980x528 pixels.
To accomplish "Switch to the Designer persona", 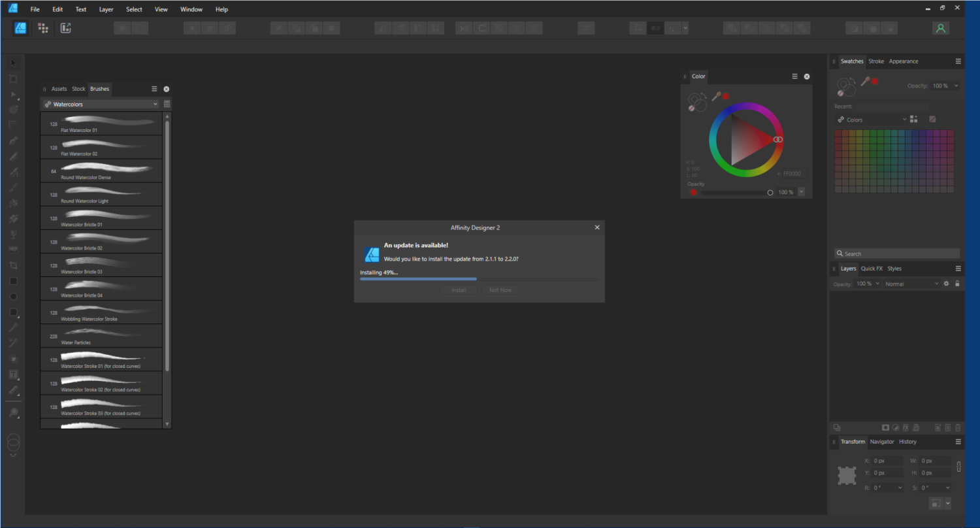I will click(x=21, y=28).
